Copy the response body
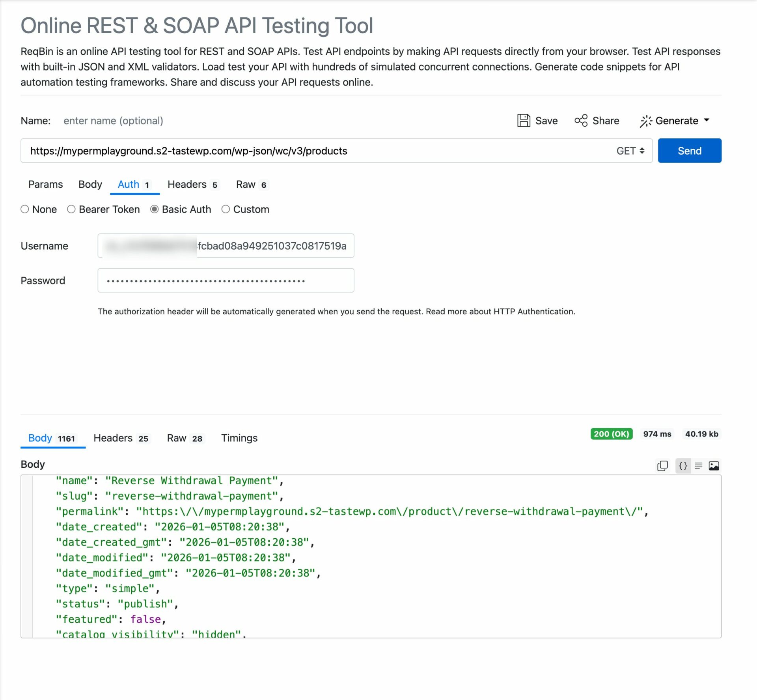The width and height of the screenshot is (757, 700). click(x=663, y=466)
